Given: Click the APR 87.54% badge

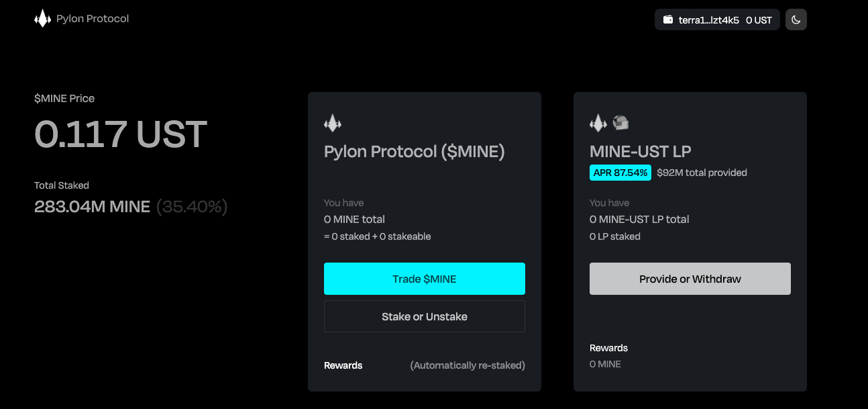Looking at the screenshot, I should [620, 173].
